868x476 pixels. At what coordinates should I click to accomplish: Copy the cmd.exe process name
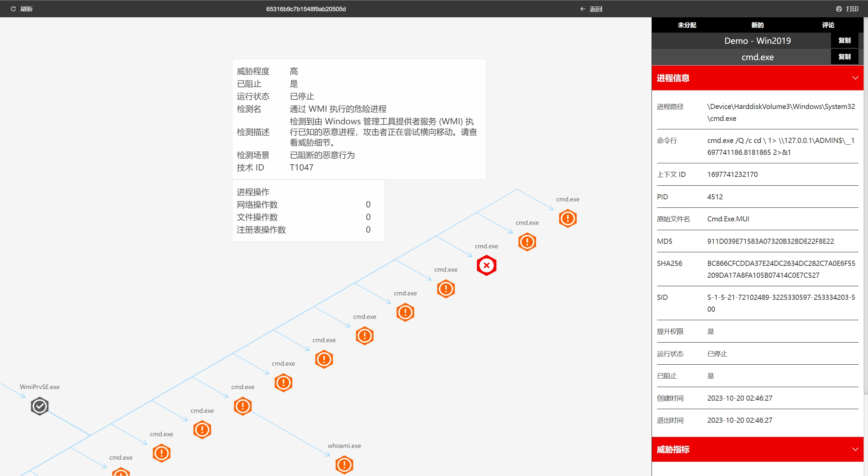tap(844, 57)
